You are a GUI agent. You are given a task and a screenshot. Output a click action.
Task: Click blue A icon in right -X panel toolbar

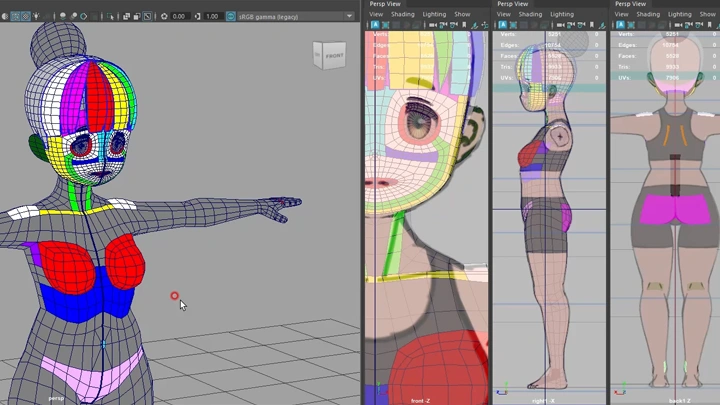click(503, 25)
